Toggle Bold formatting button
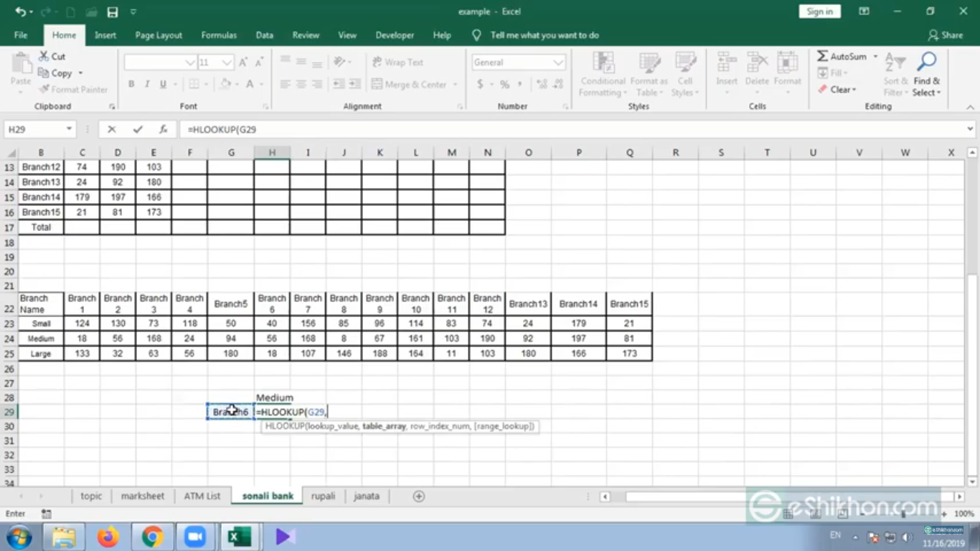The height and width of the screenshot is (551, 980). [131, 85]
